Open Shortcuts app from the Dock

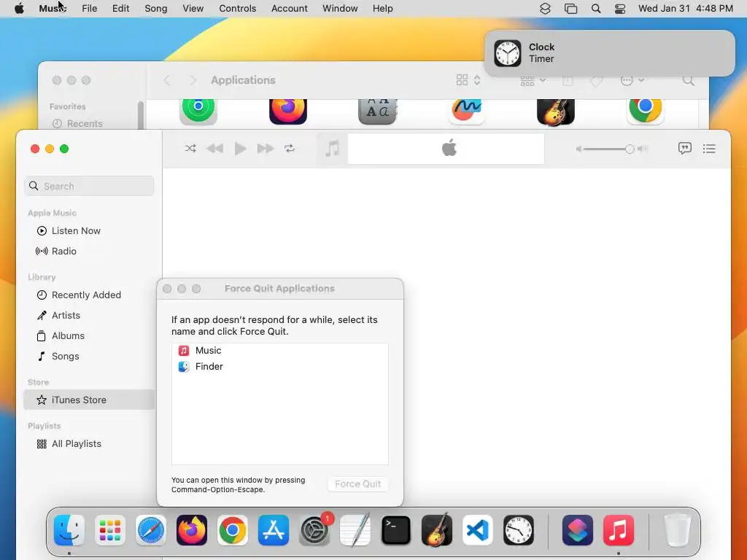(578, 530)
